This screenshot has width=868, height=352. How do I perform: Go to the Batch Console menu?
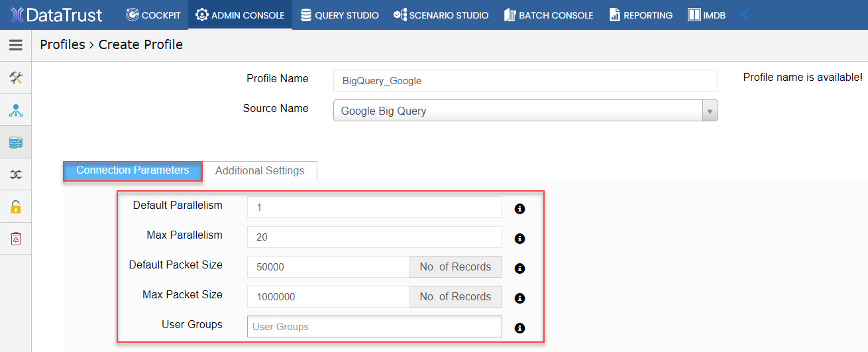click(x=549, y=15)
